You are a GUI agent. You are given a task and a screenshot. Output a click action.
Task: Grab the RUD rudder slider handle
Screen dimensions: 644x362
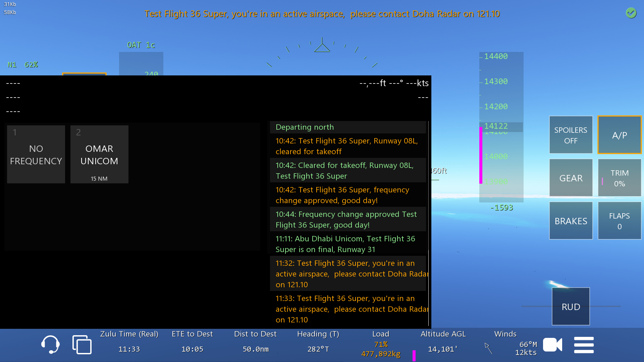coord(571,306)
